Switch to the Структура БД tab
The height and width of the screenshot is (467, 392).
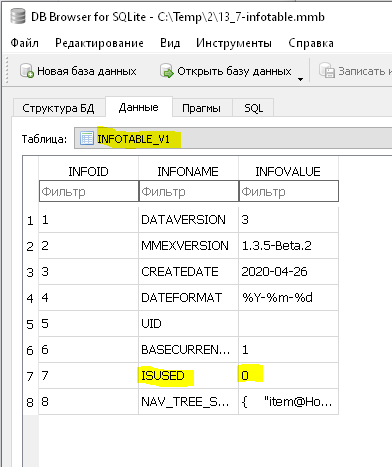[x=58, y=108]
